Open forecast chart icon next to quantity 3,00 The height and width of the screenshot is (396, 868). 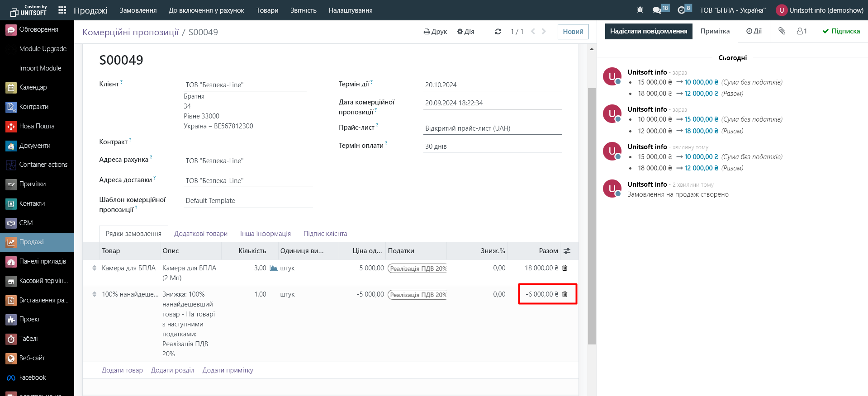pos(273,268)
